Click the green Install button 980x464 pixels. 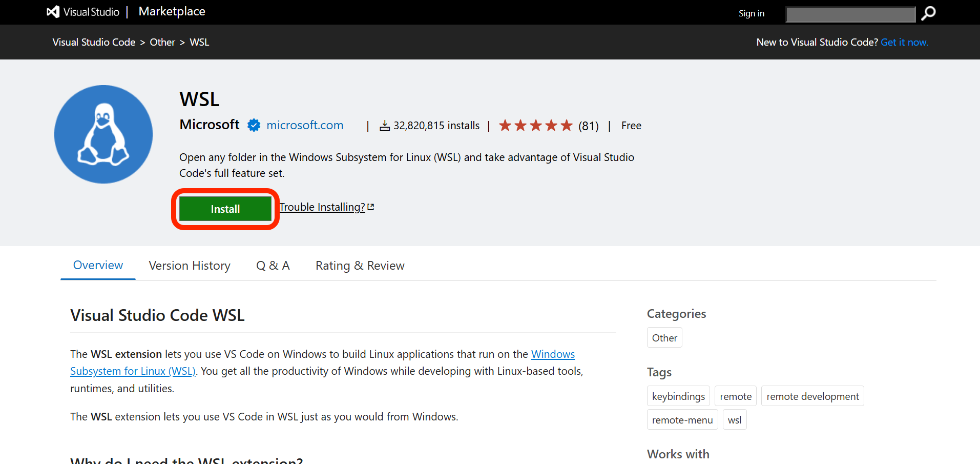pos(224,209)
